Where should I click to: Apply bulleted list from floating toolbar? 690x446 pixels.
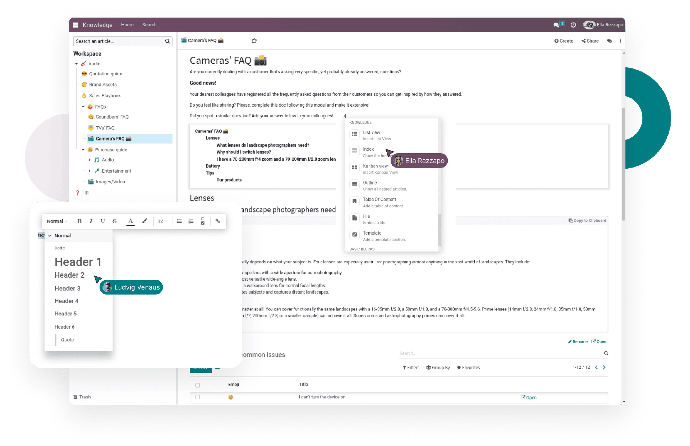pos(179,221)
